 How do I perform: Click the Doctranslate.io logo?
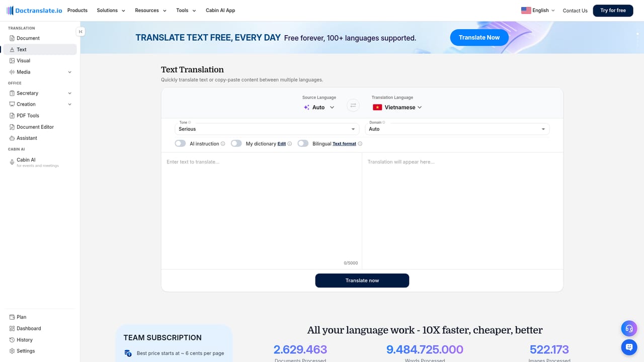point(34,11)
